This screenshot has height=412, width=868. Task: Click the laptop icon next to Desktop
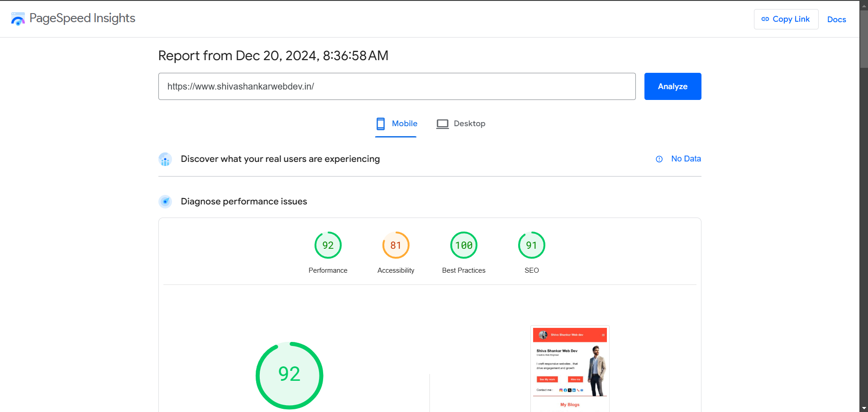(x=442, y=123)
